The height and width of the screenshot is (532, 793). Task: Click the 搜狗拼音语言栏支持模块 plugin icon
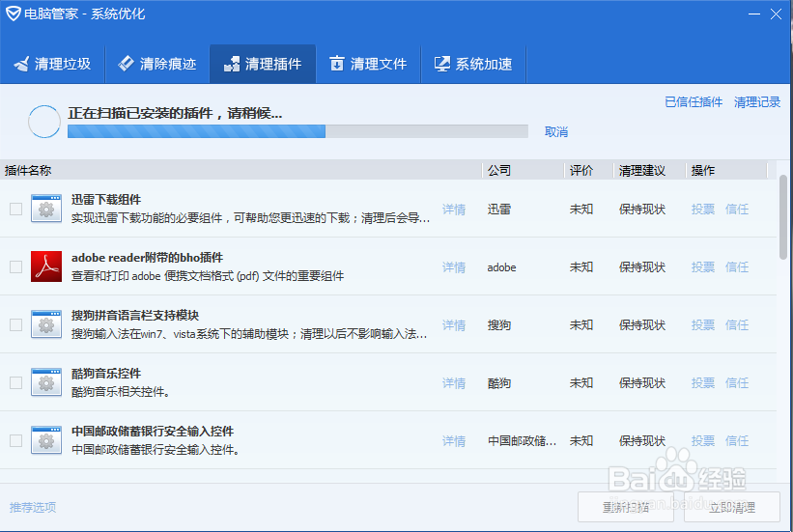pyautogui.click(x=46, y=324)
